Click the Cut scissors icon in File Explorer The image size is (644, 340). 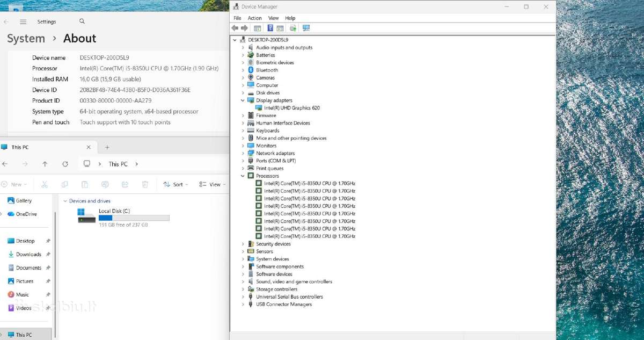(45, 184)
